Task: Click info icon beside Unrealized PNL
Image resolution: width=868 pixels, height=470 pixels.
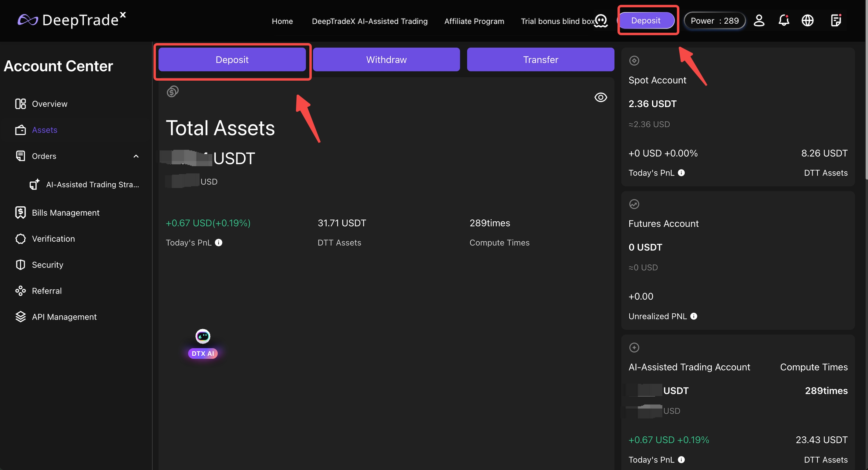Action: point(694,316)
